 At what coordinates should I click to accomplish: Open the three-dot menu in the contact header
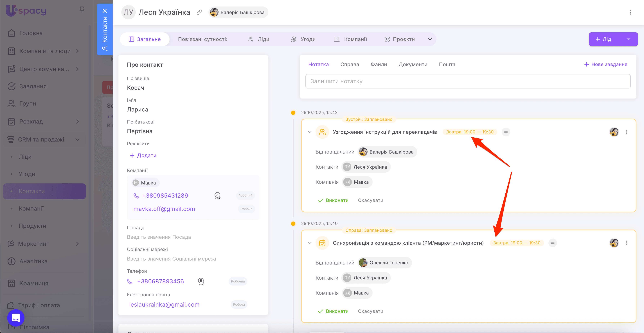tap(631, 12)
